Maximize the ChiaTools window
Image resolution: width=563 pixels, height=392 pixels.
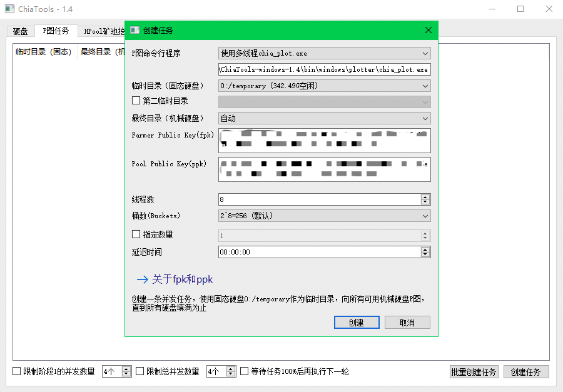click(x=520, y=9)
